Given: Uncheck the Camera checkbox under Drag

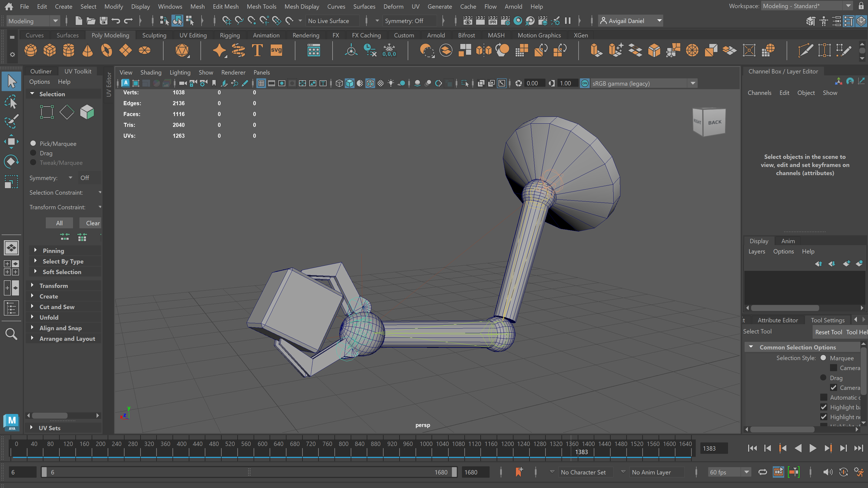Looking at the screenshot, I should (x=833, y=388).
